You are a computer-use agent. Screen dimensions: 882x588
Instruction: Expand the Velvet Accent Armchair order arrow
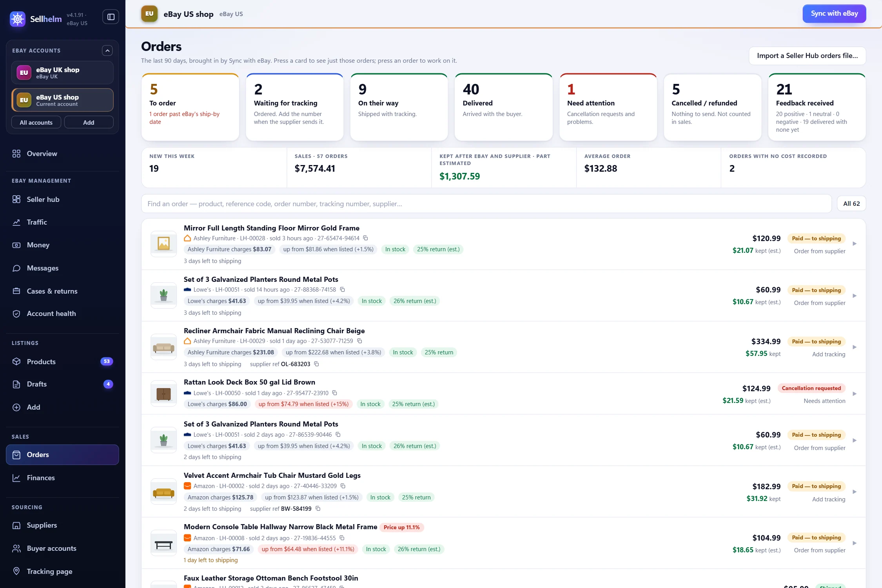[x=855, y=492]
